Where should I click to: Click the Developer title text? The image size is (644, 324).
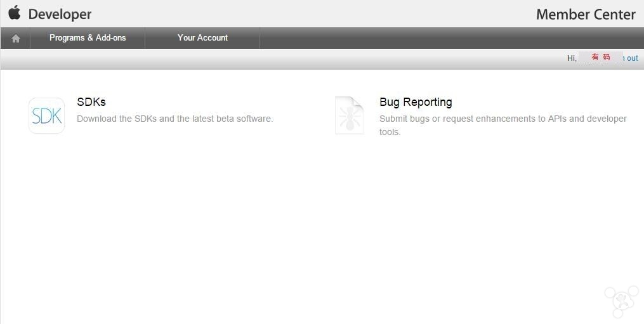click(x=60, y=14)
